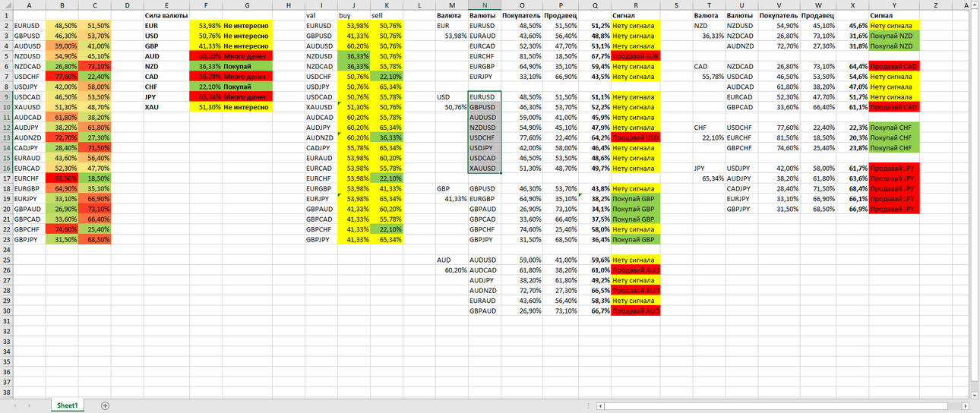The width and height of the screenshot is (980, 413).
Task: Select 'Много денег' in the AUD row
Action: [x=247, y=56]
